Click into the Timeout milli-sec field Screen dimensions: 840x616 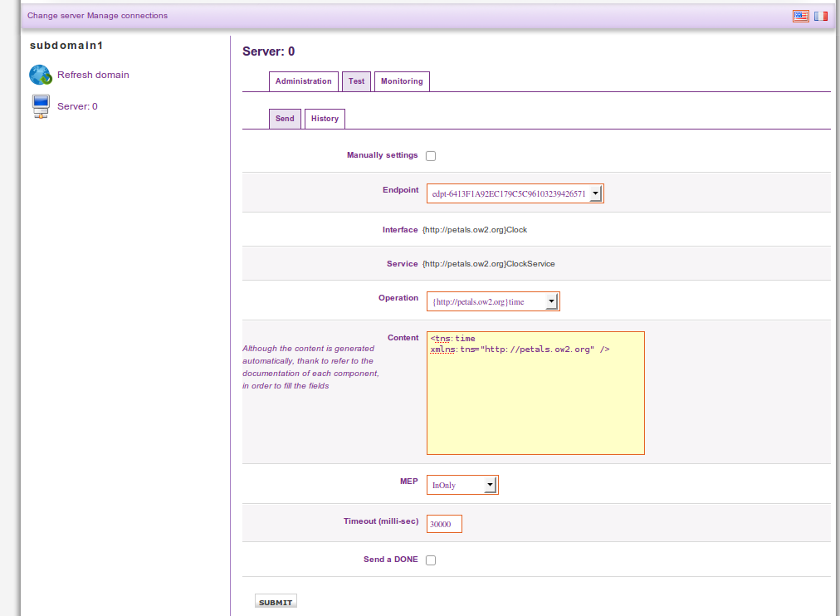(x=444, y=525)
